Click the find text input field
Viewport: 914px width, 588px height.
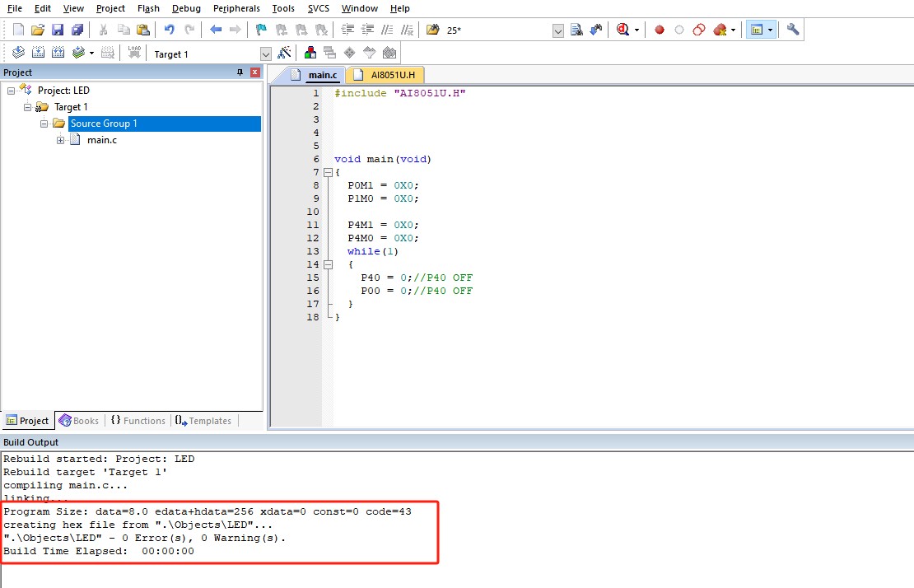[497, 30]
